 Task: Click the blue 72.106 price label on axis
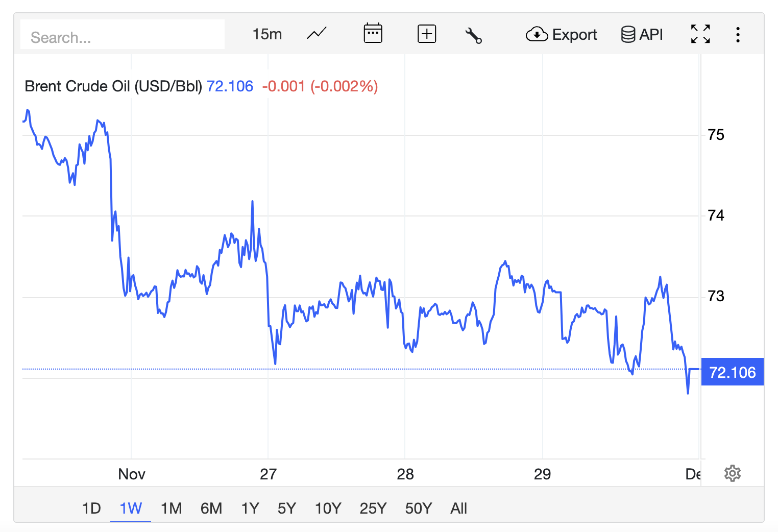[732, 372]
